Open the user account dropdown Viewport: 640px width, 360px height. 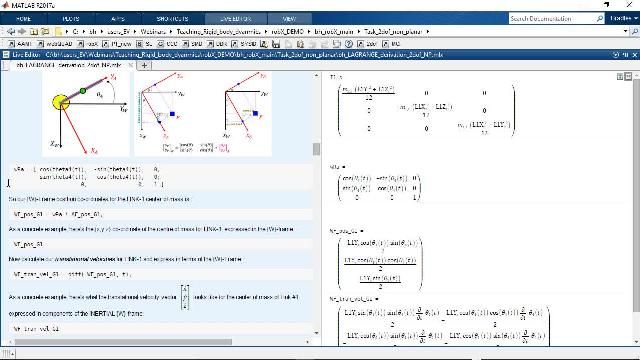tap(624, 18)
